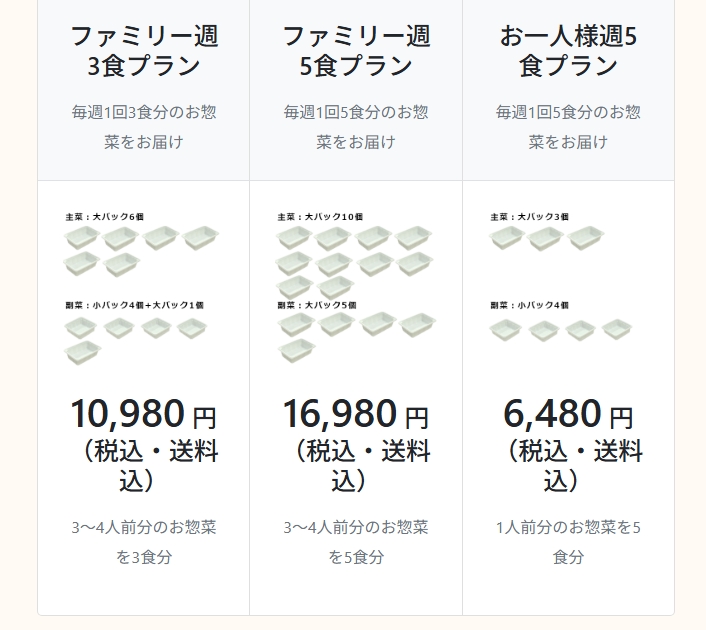Select the 1人前分のお惣菜を5食分 text
The height and width of the screenshot is (630, 706).
[x=568, y=541]
